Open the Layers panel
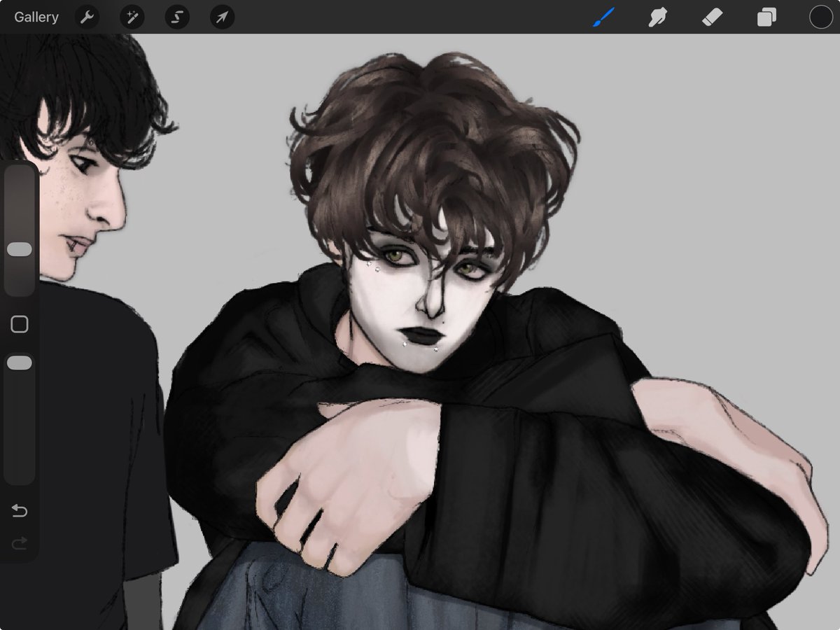Image resolution: width=840 pixels, height=630 pixels. [766, 17]
